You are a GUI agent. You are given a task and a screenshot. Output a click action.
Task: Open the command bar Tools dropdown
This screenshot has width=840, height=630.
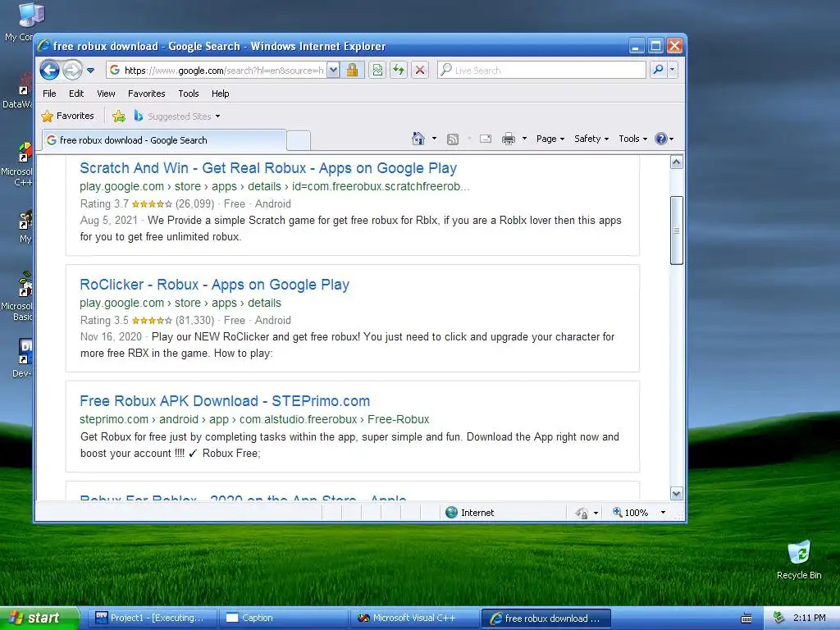tap(632, 139)
